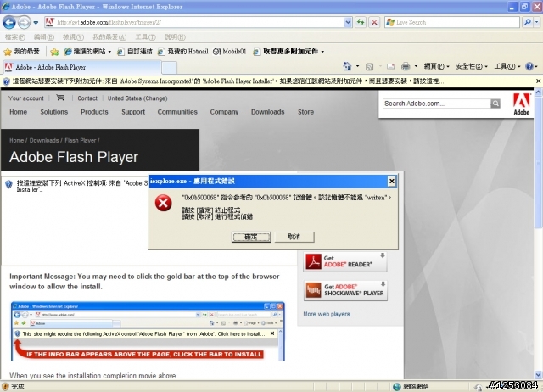Screen dimensions: 543x392
Task: Click the red Stop loading icon
Action: coord(374,23)
